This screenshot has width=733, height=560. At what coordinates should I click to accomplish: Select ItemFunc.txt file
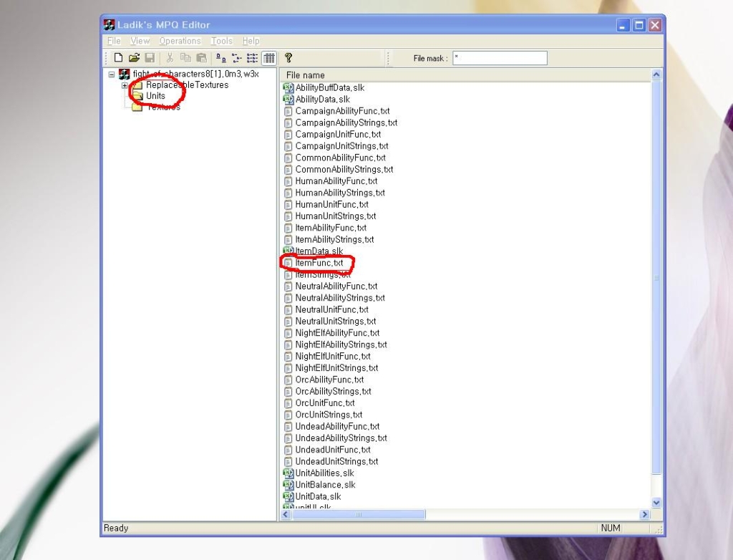[319, 263]
